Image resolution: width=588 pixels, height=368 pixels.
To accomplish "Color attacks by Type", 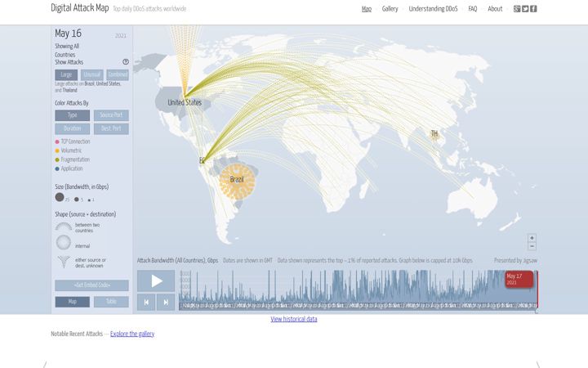I will (73, 115).
